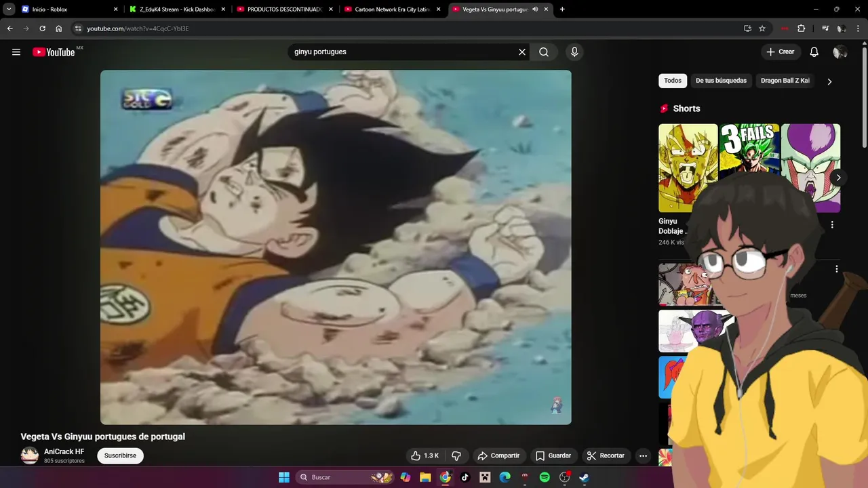Open the golden Ginyu Shorts thumbnail
The image size is (868, 488).
coord(688,167)
